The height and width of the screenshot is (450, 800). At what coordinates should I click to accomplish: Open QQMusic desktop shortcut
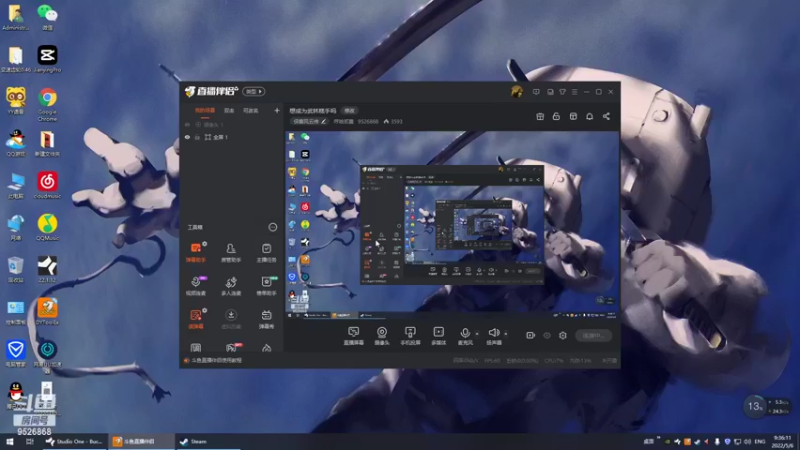[x=47, y=227]
